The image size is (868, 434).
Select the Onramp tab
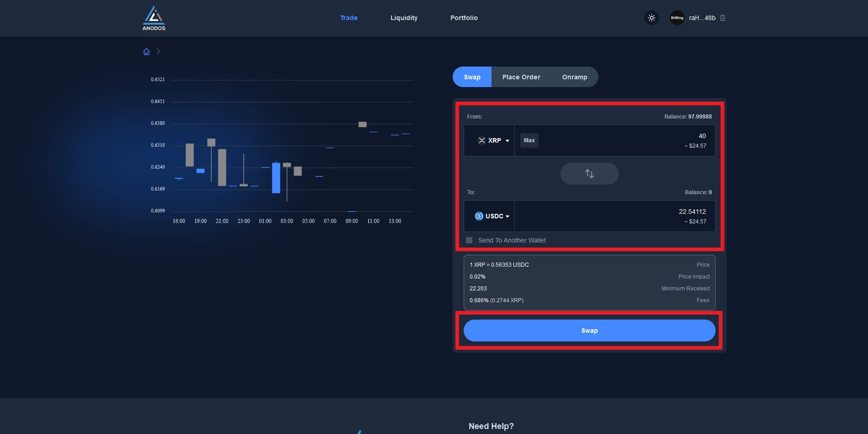[x=575, y=77]
